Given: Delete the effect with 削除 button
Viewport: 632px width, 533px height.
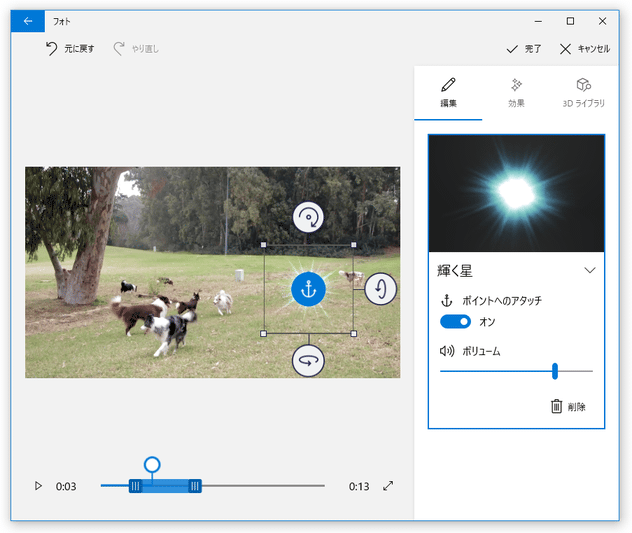Looking at the screenshot, I should 568,406.
